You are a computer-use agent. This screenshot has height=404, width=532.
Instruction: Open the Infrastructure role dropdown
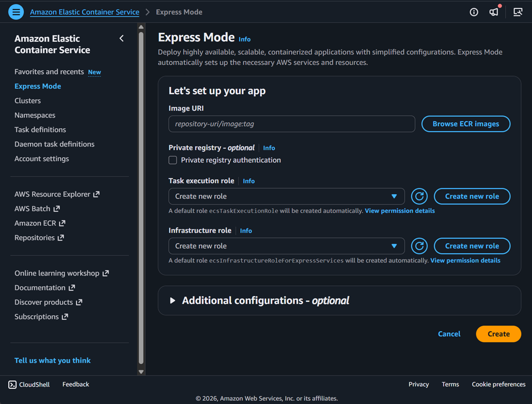tap(286, 246)
